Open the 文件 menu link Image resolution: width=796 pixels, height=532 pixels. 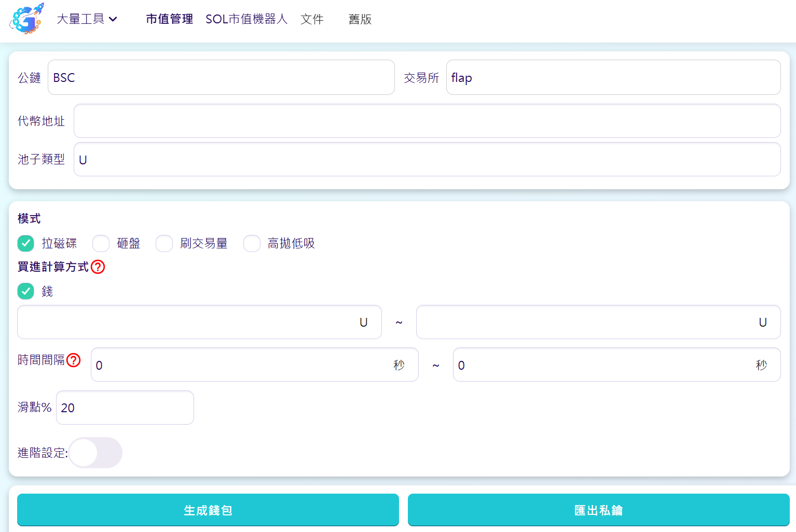pyautogui.click(x=312, y=19)
